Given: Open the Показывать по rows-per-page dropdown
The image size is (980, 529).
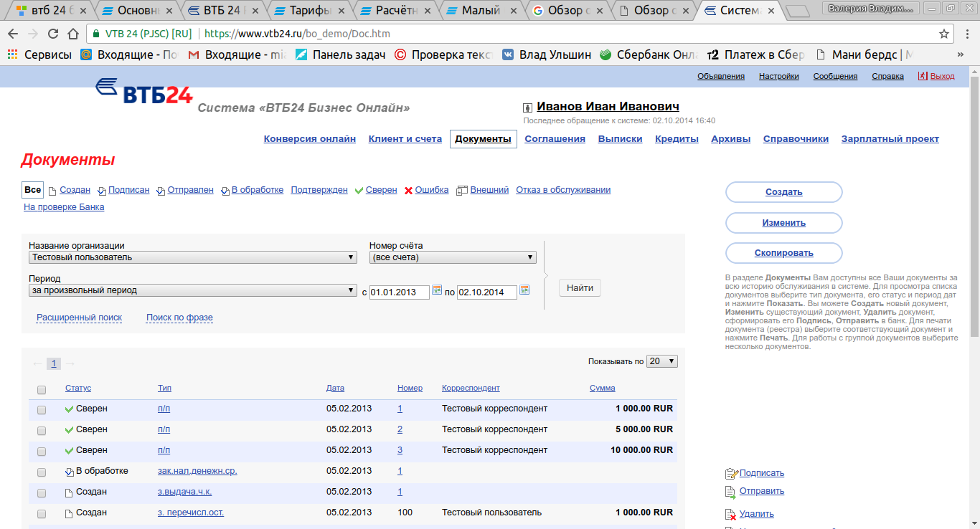Looking at the screenshot, I should point(661,361).
